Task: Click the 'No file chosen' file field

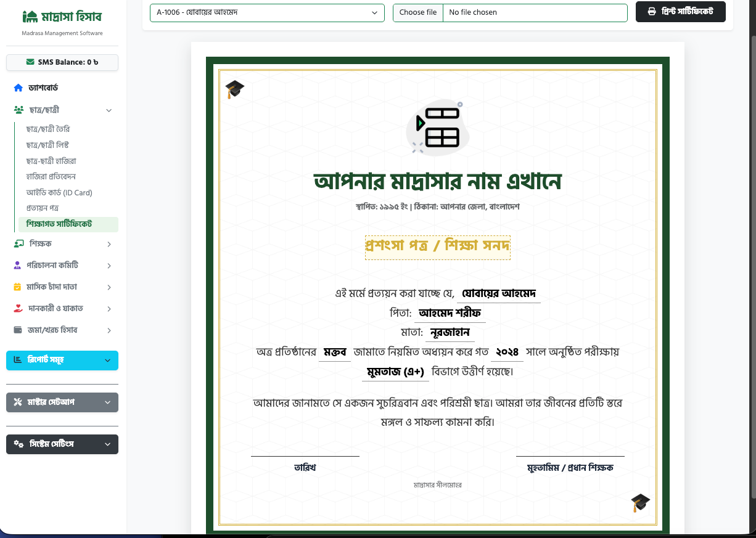Action: 535,13
